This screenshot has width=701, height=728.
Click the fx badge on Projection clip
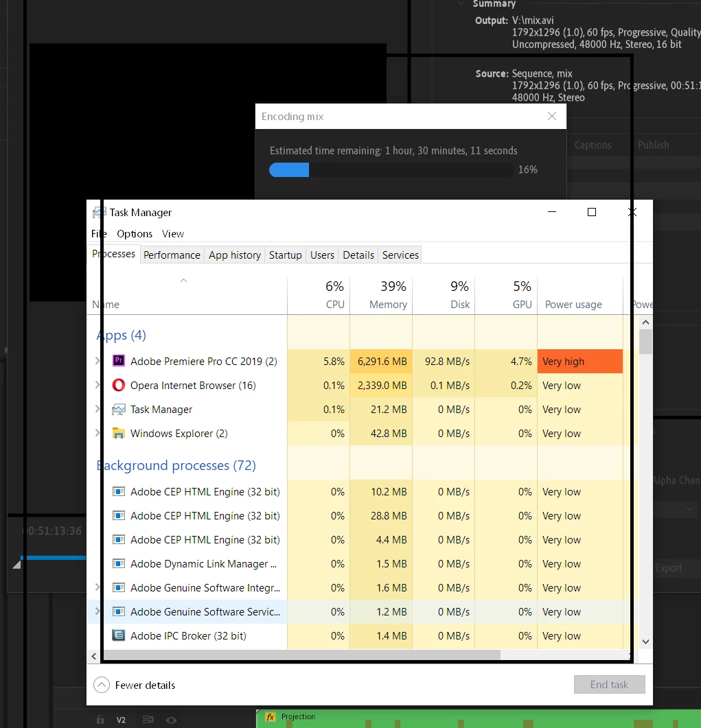(x=270, y=717)
